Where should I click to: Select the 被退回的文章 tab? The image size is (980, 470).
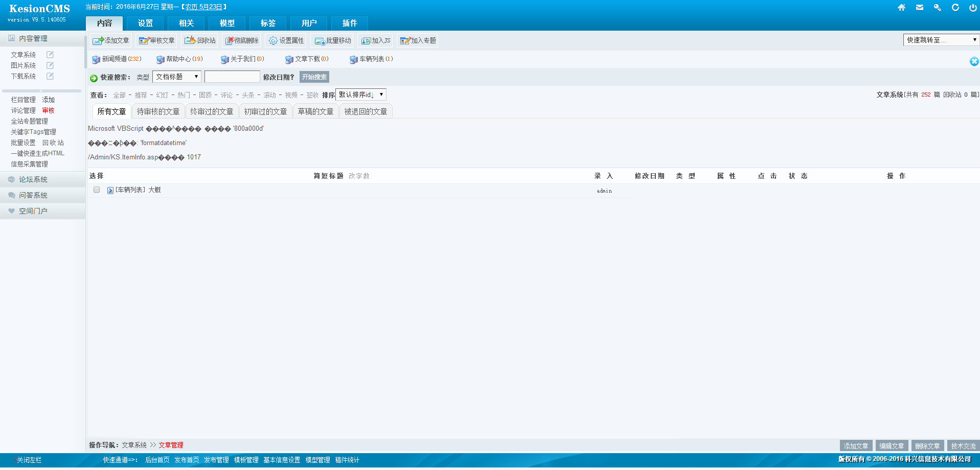[x=366, y=111]
